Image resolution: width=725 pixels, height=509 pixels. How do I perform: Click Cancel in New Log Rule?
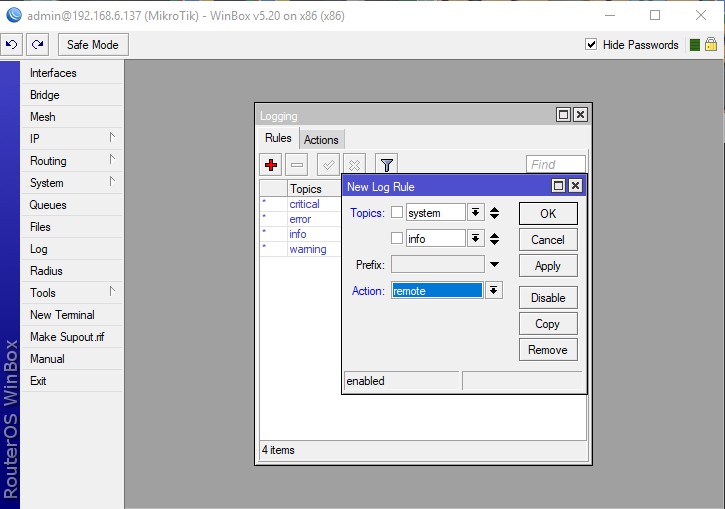tap(548, 240)
